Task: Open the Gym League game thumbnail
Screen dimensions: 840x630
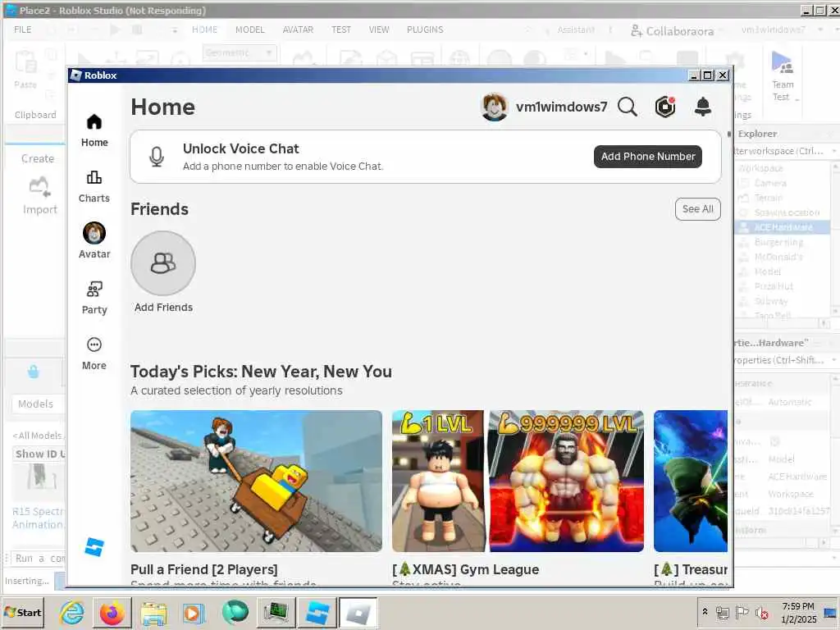Action: [x=518, y=481]
